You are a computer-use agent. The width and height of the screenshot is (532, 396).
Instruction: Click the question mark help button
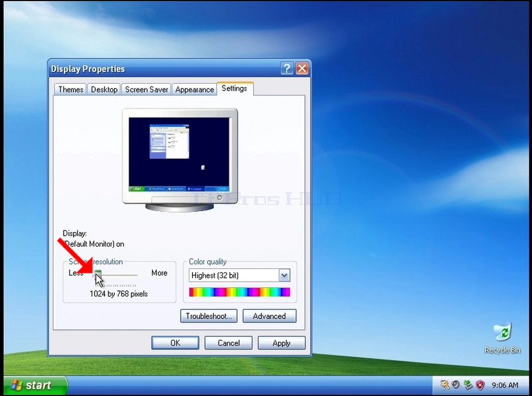coord(287,68)
